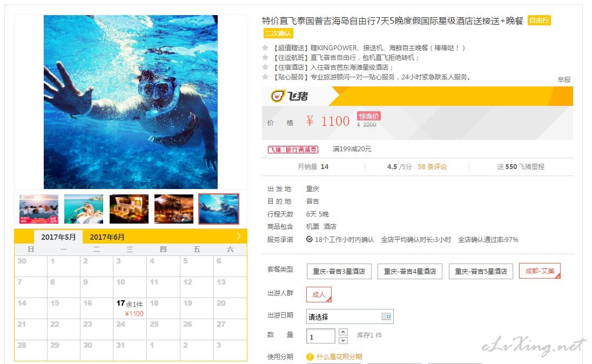Select the 成人 traveler group
The height and width of the screenshot is (364, 592).
319,294
